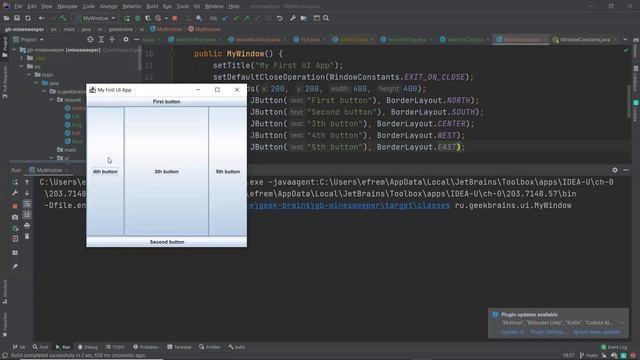This screenshot has height=360, width=640.
Task: Click the Back navigation arrow
Action: [x=41, y=18]
